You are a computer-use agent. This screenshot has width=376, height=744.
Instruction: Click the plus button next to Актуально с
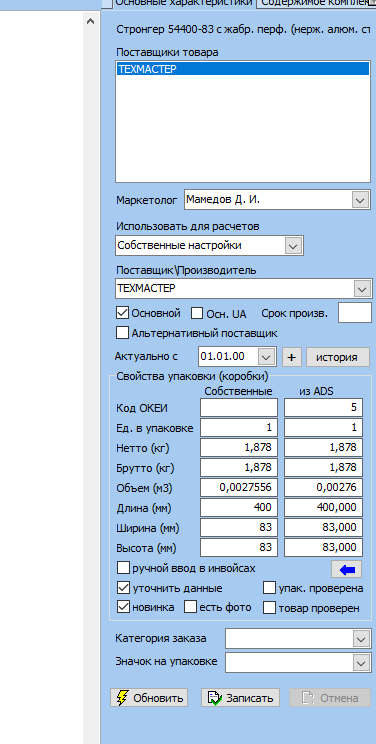click(x=292, y=357)
